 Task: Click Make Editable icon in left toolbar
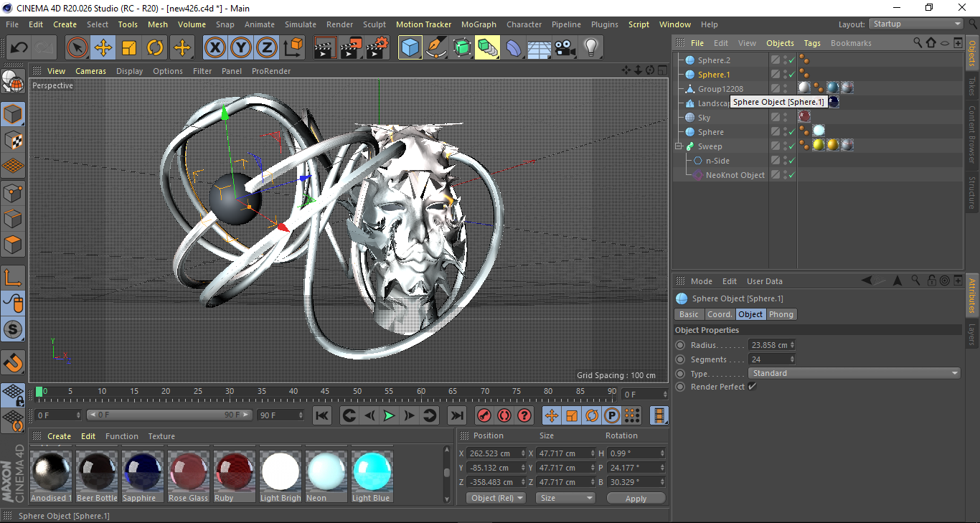pos(13,82)
